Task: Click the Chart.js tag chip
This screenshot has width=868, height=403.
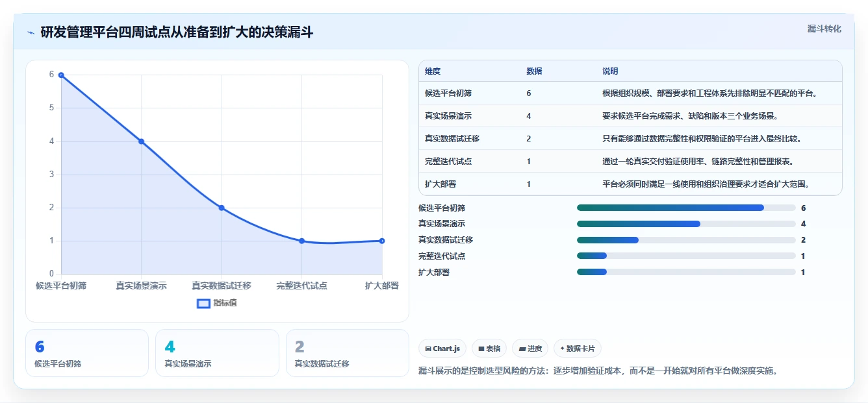Action: point(442,348)
